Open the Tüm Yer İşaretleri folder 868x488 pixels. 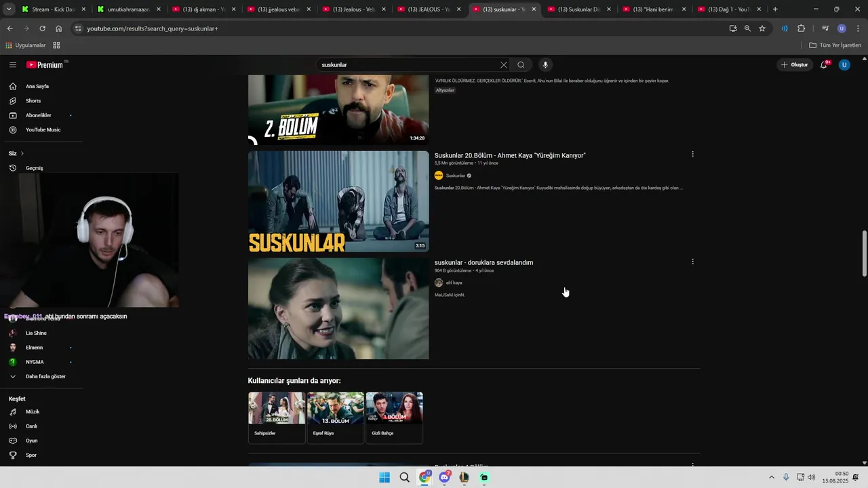point(835,45)
